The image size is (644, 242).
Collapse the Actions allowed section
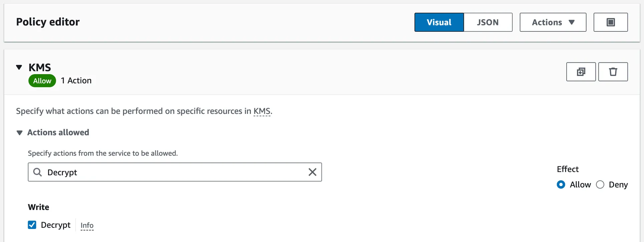point(20,133)
